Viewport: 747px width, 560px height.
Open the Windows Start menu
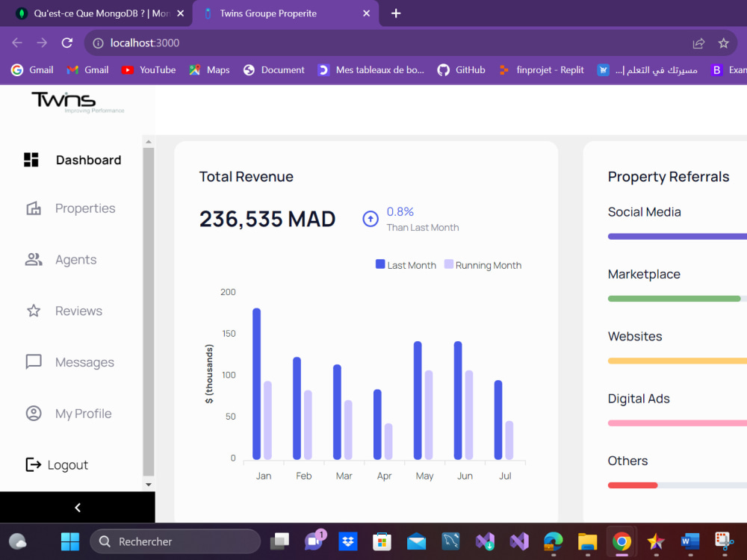click(x=70, y=541)
